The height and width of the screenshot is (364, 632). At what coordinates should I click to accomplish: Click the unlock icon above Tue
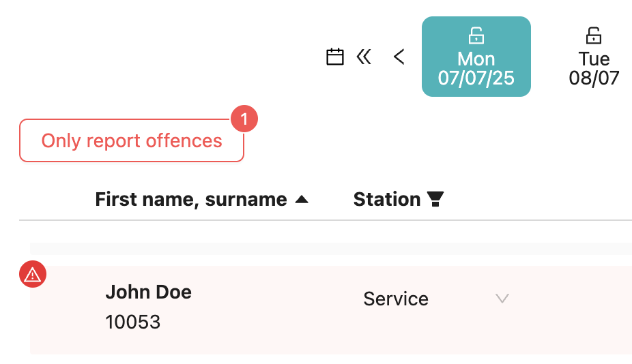point(594,35)
